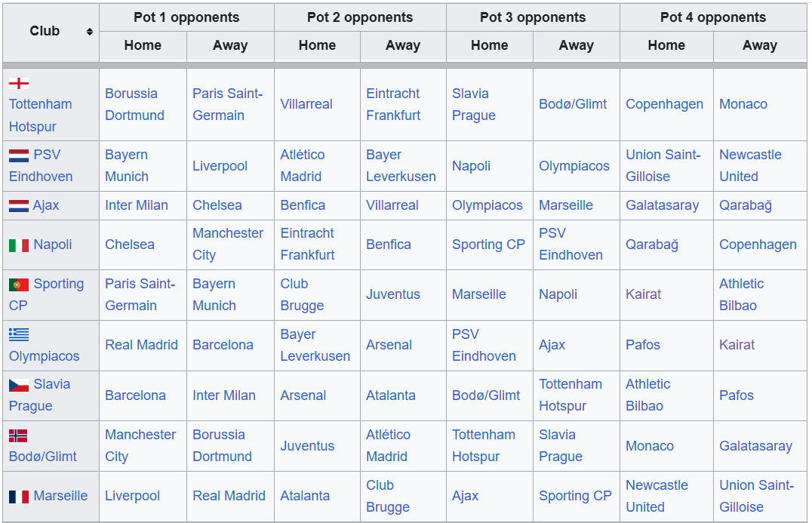This screenshot has width=812, height=523.
Task: Open the Qarabağ link in the Ajax row
Action: pos(745,205)
